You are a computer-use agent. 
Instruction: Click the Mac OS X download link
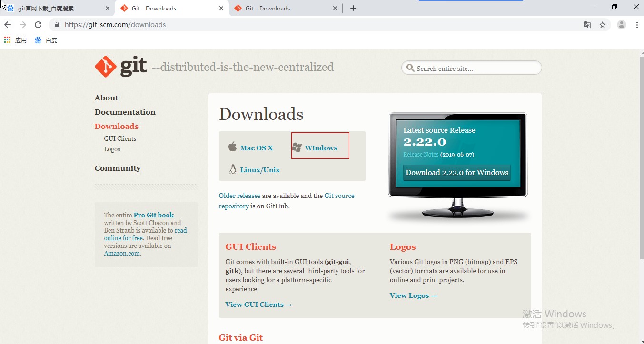257,148
